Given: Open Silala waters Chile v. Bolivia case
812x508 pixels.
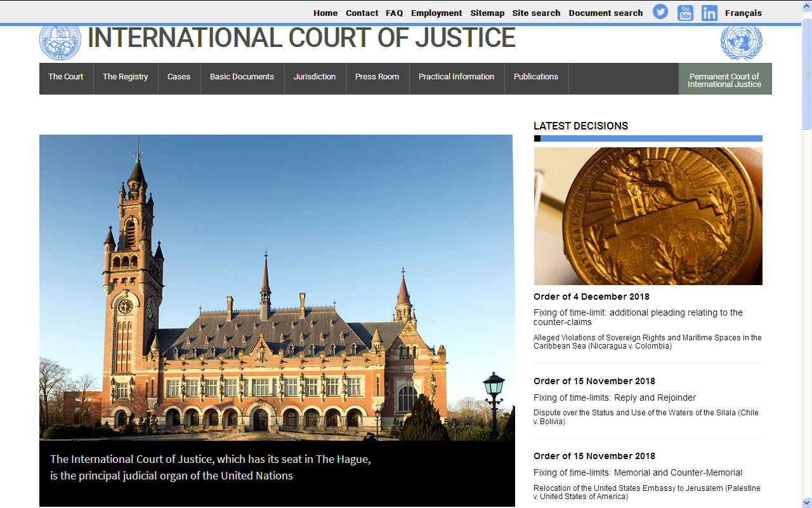Looking at the screenshot, I should click(646, 417).
